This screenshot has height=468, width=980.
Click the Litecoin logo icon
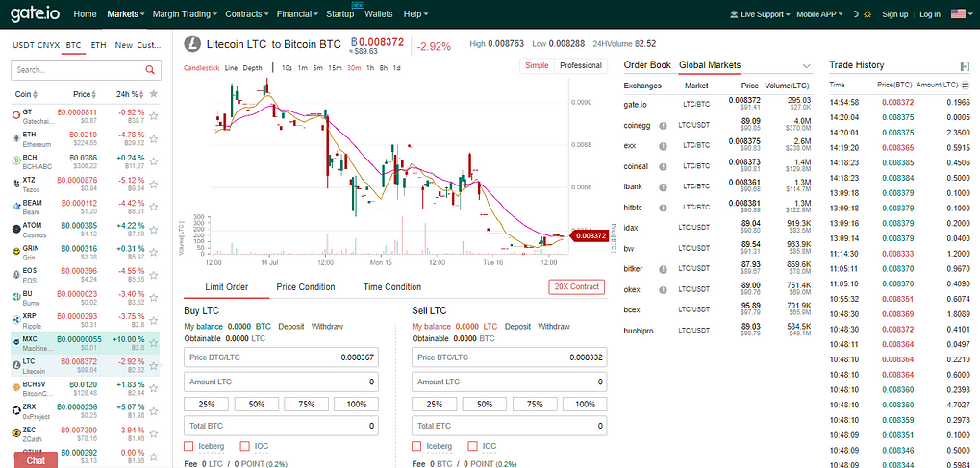tap(192, 44)
